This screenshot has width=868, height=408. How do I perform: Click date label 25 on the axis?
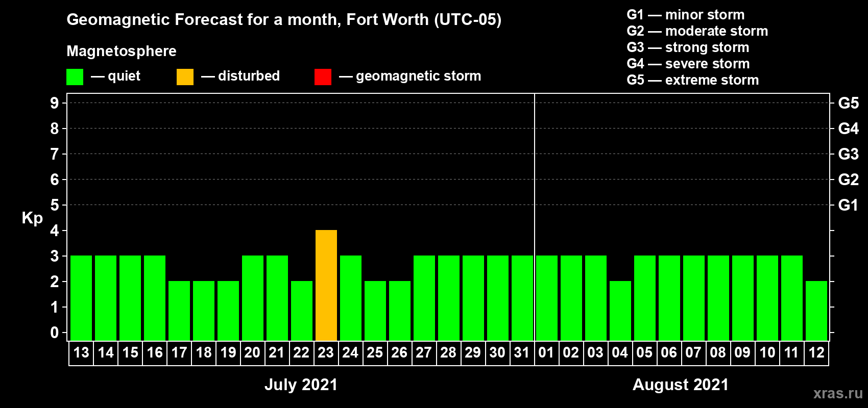click(375, 353)
